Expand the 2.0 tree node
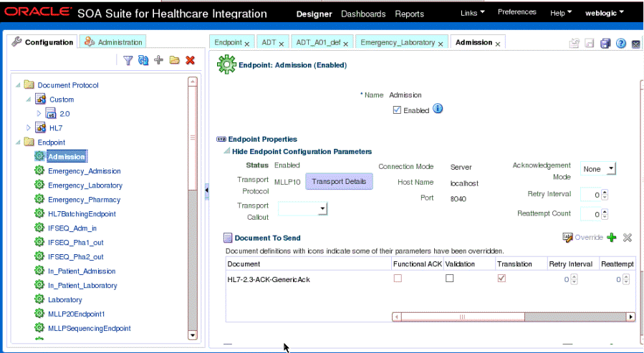644x353 pixels. tap(39, 113)
